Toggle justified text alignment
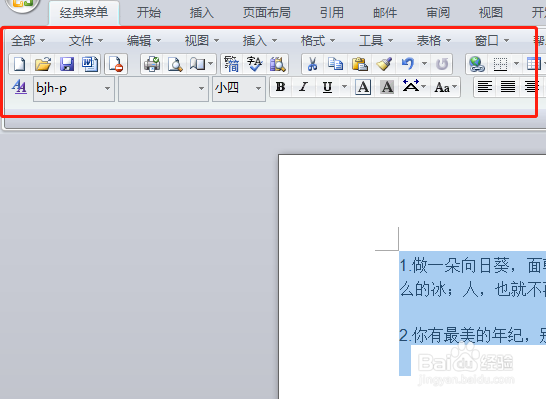This screenshot has width=546, height=399. (x=508, y=87)
